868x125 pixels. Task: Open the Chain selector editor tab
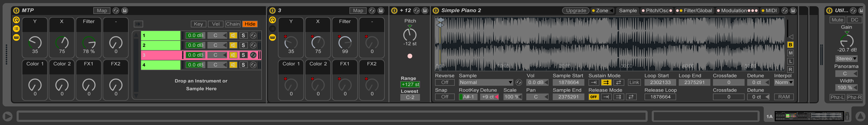tap(233, 24)
